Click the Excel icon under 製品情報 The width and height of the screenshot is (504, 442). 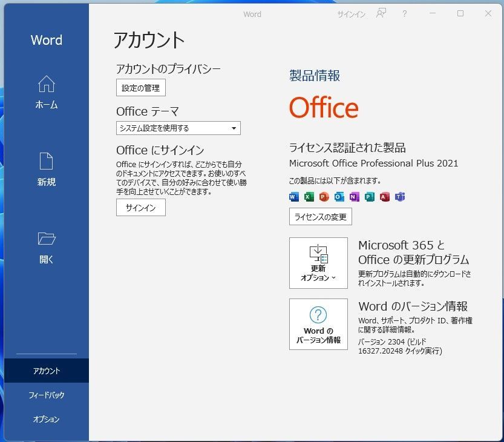(309, 197)
